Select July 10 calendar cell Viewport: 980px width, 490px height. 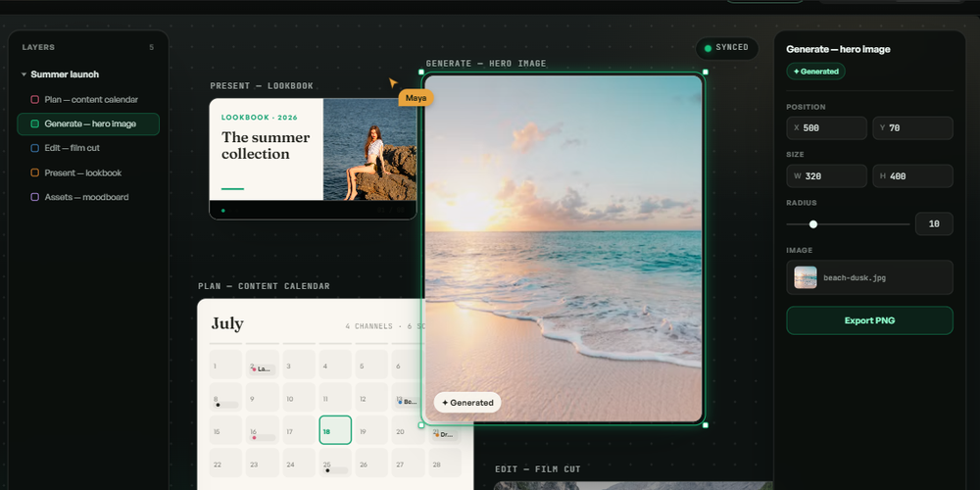299,398
